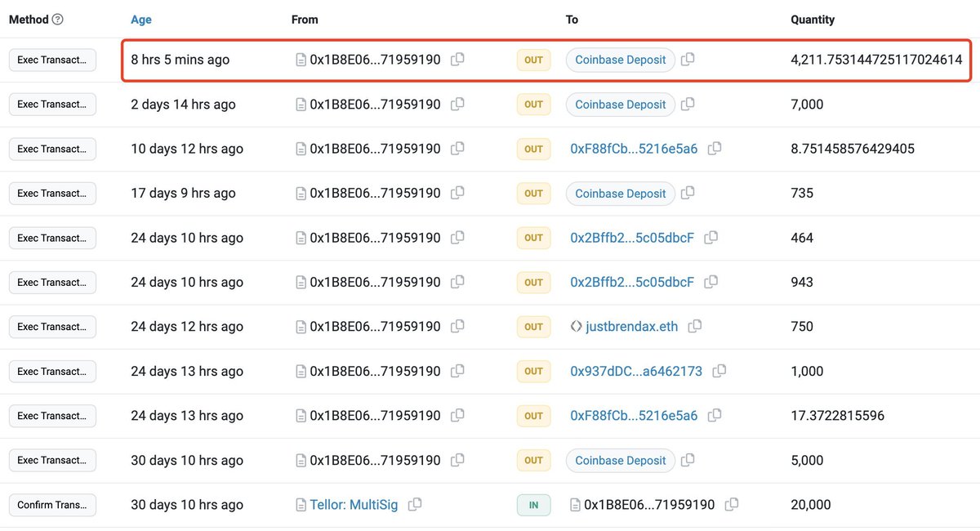980x531 pixels.
Task: Open the 0x937dDC...a6462173 address link
Action: [636, 372]
